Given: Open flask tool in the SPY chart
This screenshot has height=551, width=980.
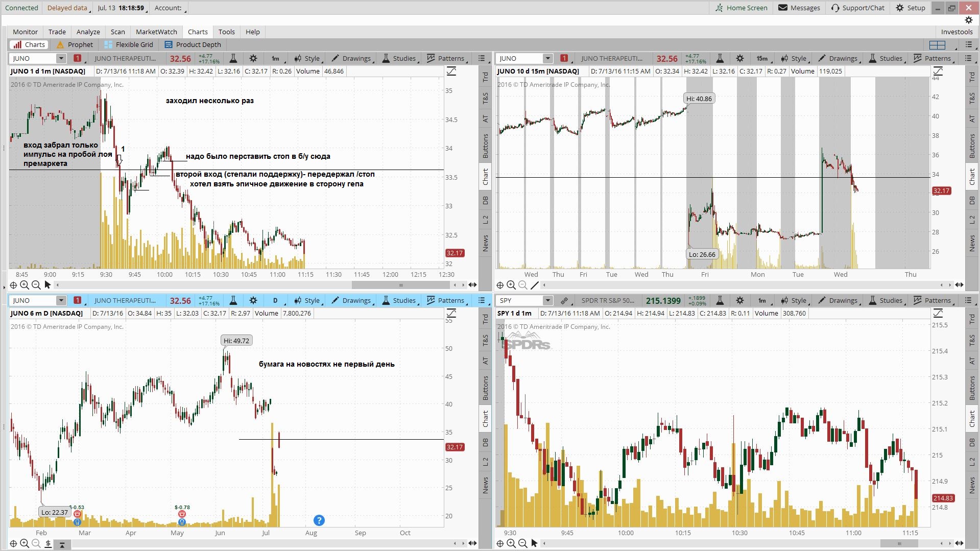Looking at the screenshot, I should pyautogui.click(x=720, y=300).
